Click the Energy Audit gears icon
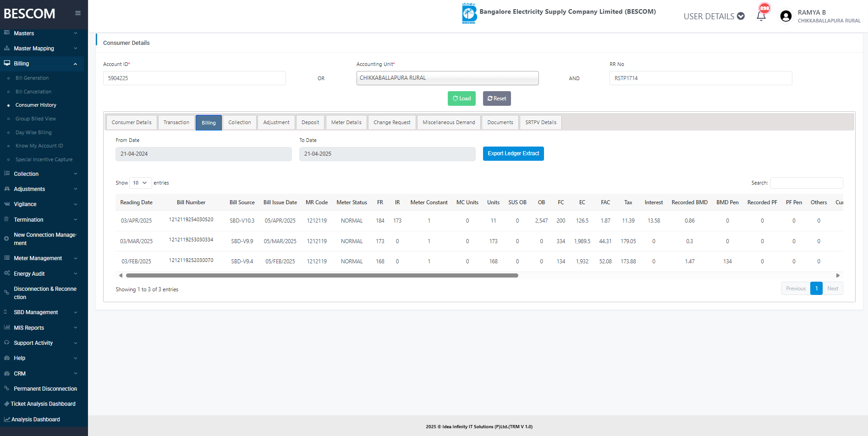Screen dimensions: 868x436 click(7, 273)
